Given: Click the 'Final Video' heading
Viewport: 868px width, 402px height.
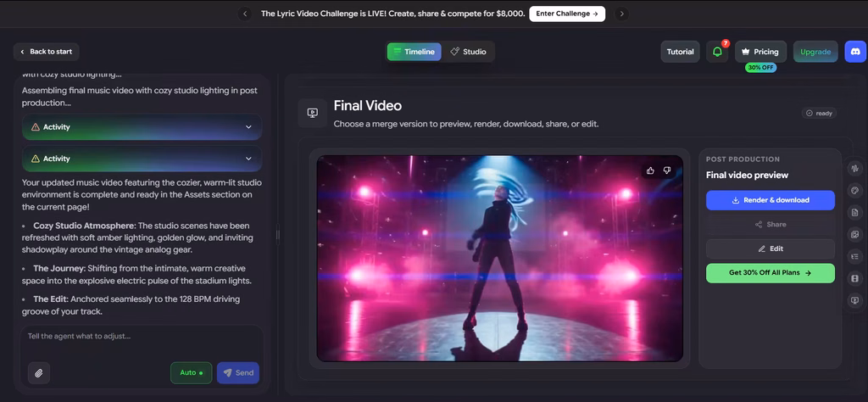Looking at the screenshot, I should coord(368,106).
